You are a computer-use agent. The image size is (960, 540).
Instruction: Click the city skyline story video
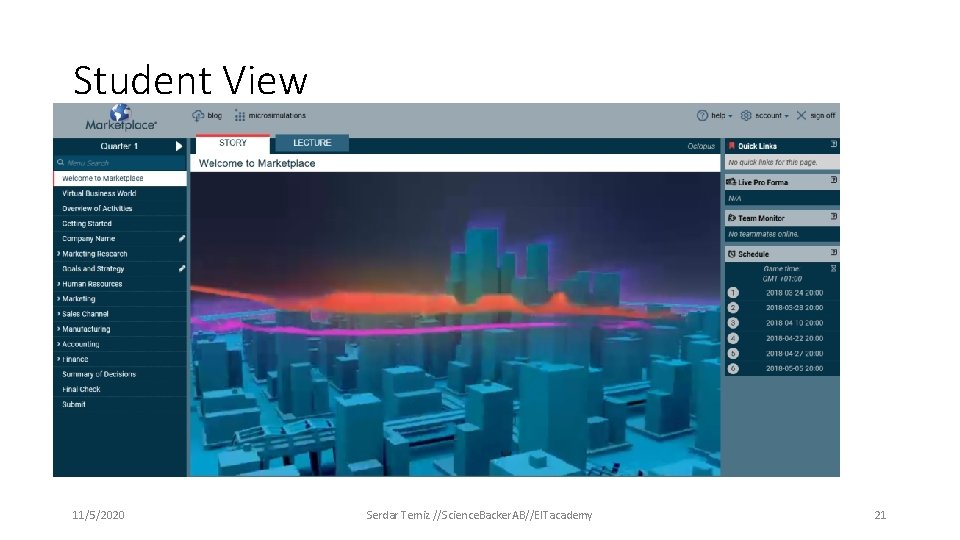tap(455, 324)
